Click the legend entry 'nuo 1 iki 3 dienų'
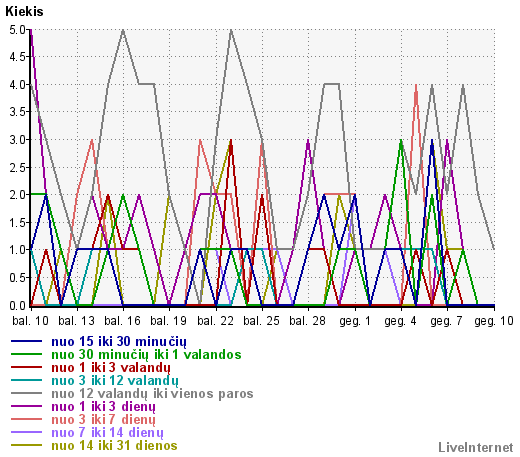Screen dimensions: 520x457 pyautogui.click(x=103, y=406)
